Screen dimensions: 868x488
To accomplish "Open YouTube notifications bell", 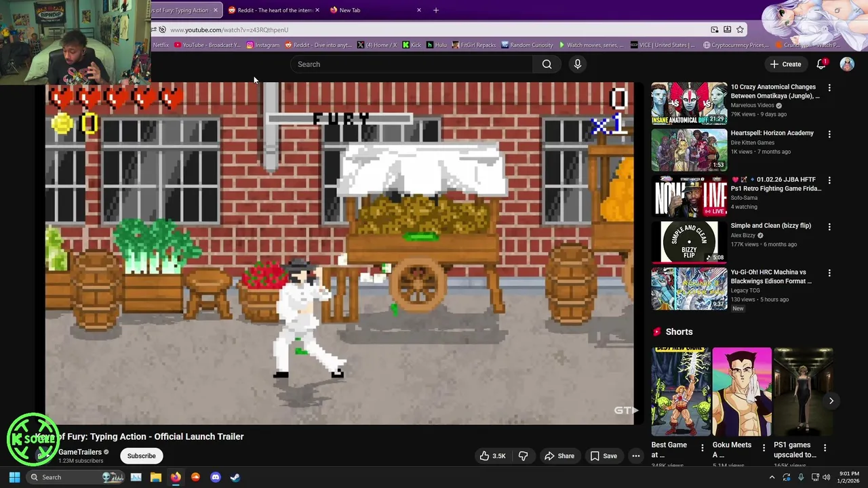I will [x=821, y=64].
